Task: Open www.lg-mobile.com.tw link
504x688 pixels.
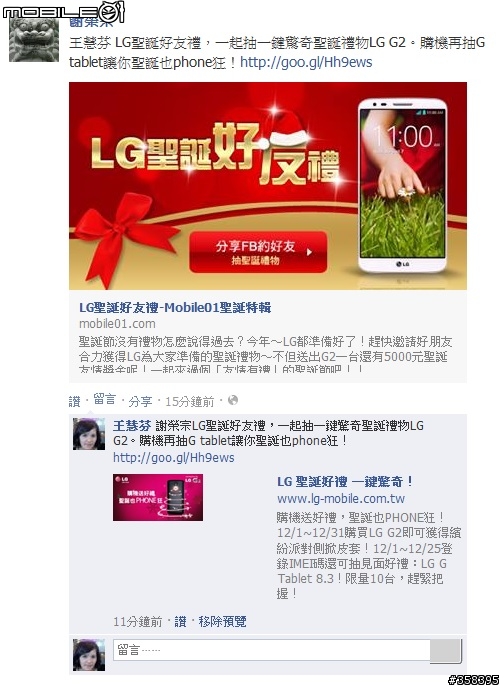Action: click(x=341, y=498)
